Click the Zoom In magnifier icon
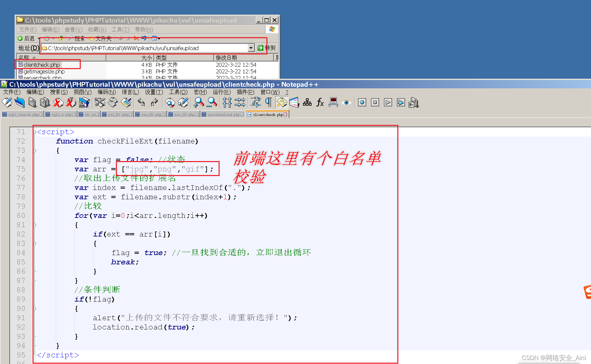 pos(199,102)
